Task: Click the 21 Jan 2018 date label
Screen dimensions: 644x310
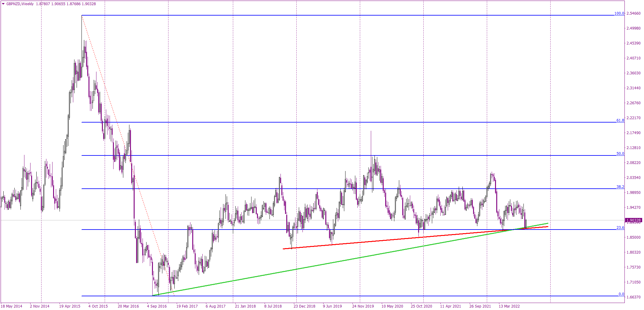Action: click(x=245, y=306)
